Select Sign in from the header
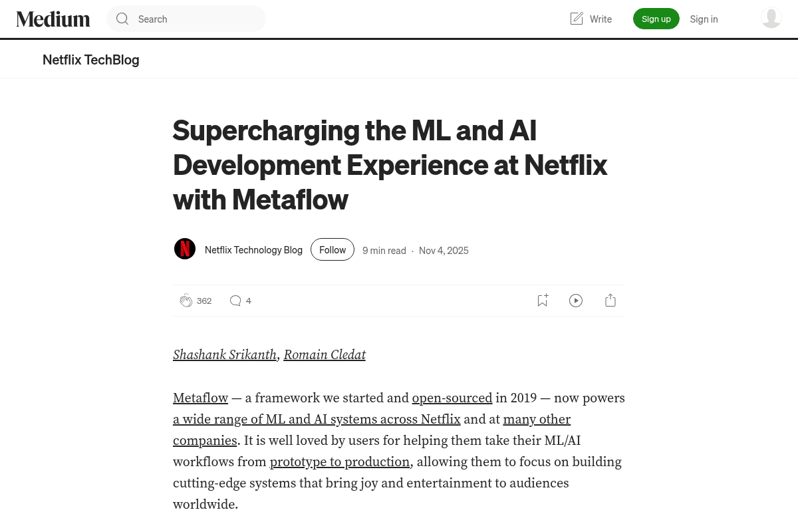This screenshot has height=532, width=798. (x=704, y=19)
